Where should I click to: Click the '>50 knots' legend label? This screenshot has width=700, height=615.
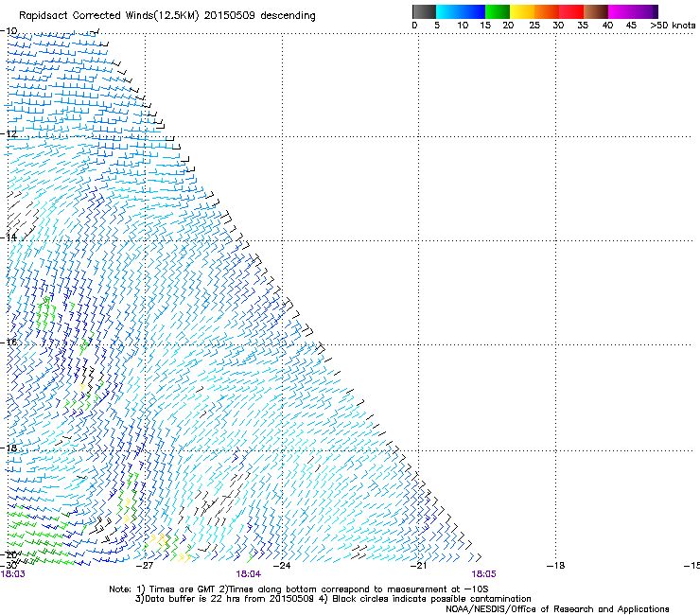(673, 26)
